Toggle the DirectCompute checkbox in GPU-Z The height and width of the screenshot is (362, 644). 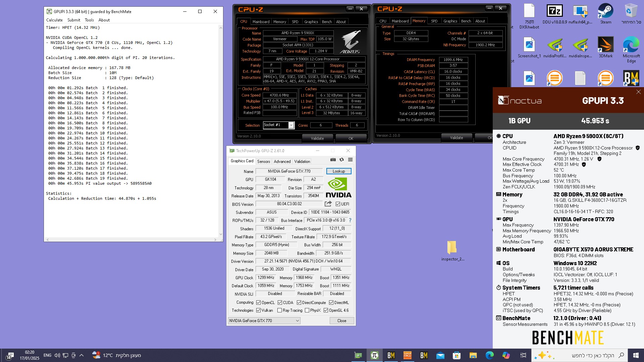[299, 302]
